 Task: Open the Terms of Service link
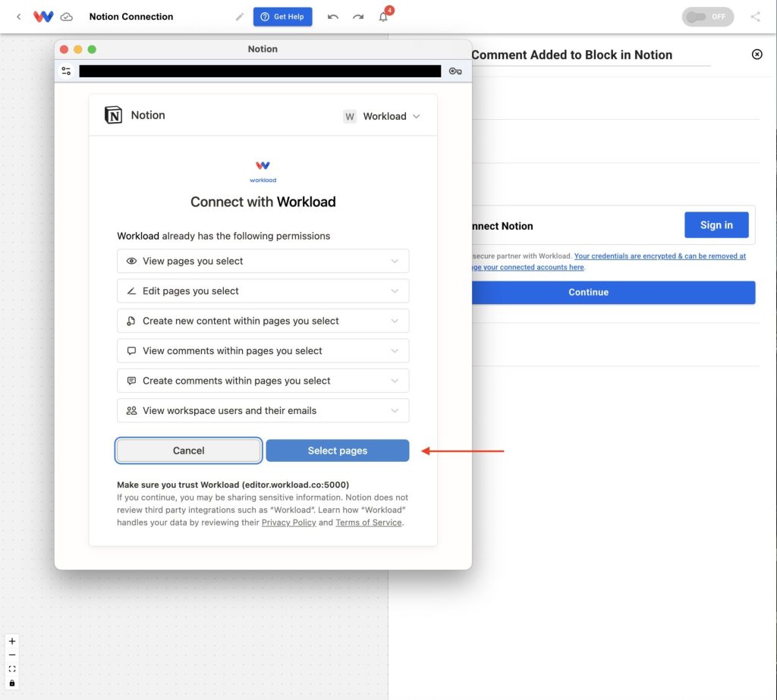tap(368, 522)
